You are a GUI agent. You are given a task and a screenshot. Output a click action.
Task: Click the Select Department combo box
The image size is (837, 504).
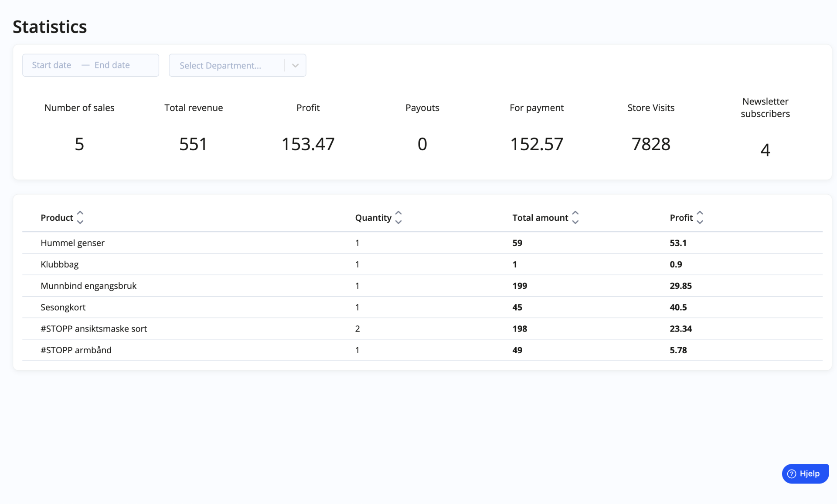coord(237,65)
